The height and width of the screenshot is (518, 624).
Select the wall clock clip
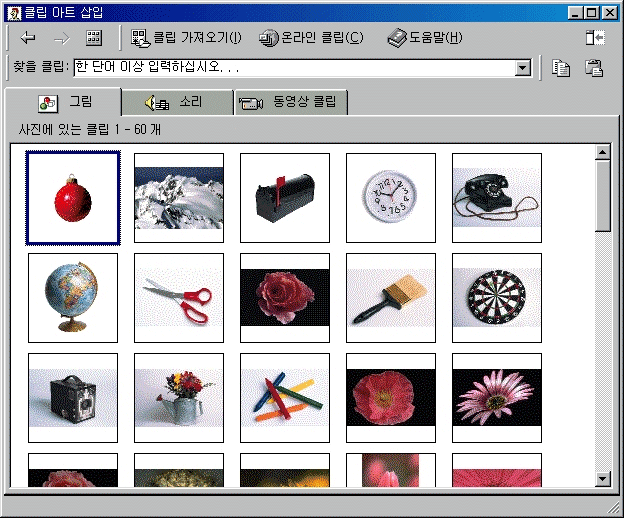tap(391, 198)
